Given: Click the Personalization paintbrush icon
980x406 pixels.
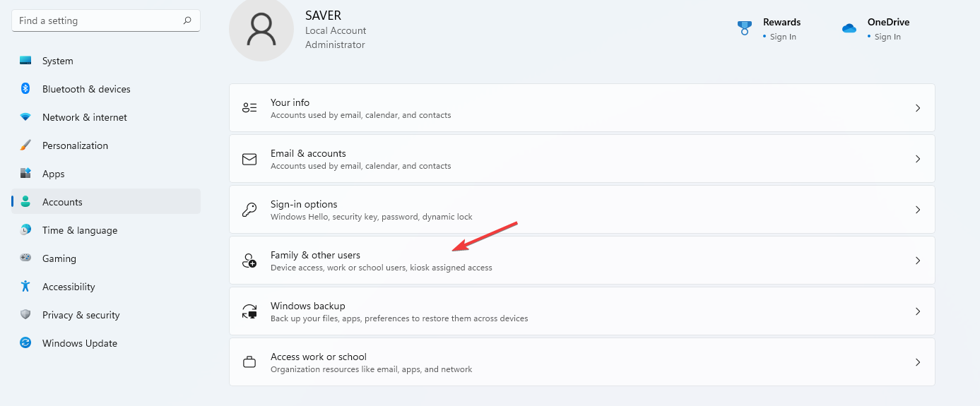Looking at the screenshot, I should pyautogui.click(x=25, y=145).
